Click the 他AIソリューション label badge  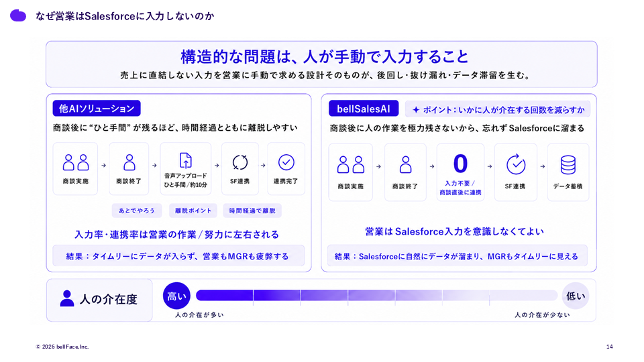(97, 109)
